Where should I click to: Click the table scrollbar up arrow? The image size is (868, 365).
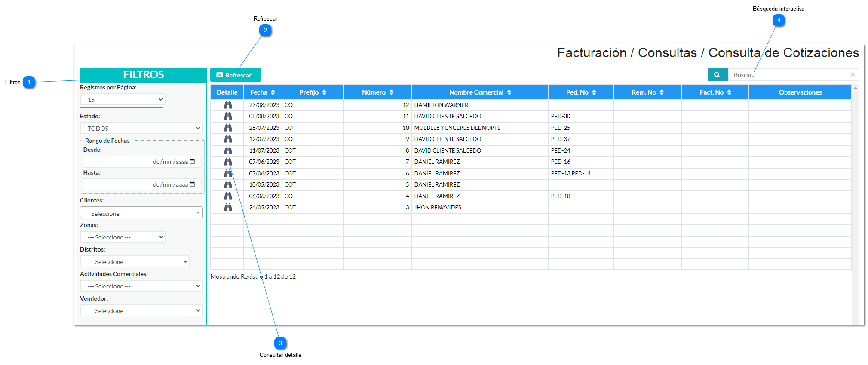tap(856, 88)
